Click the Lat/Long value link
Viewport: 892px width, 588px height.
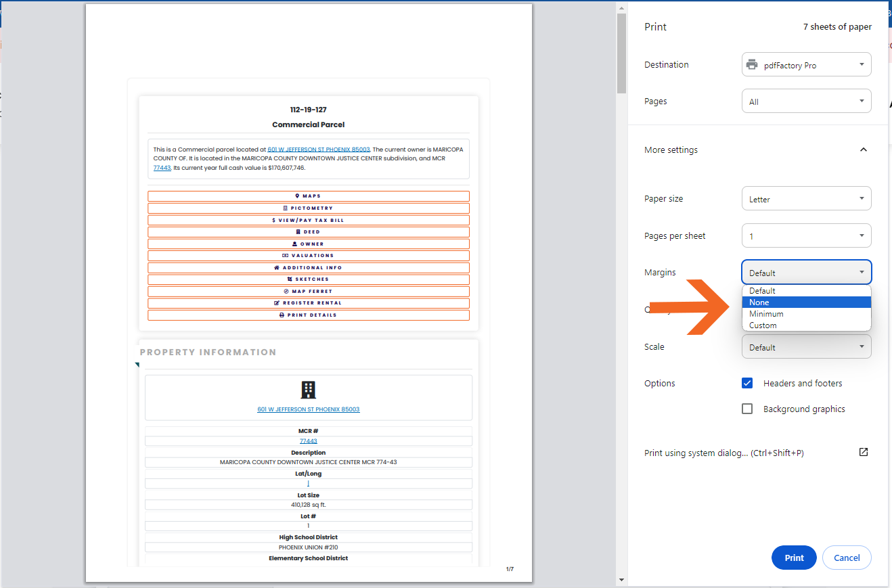point(309,484)
